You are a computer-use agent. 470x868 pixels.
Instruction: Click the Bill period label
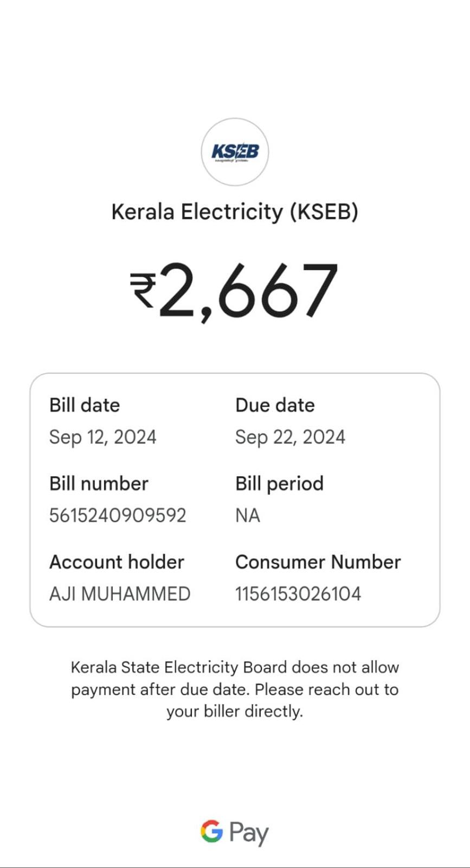tap(279, 483)
